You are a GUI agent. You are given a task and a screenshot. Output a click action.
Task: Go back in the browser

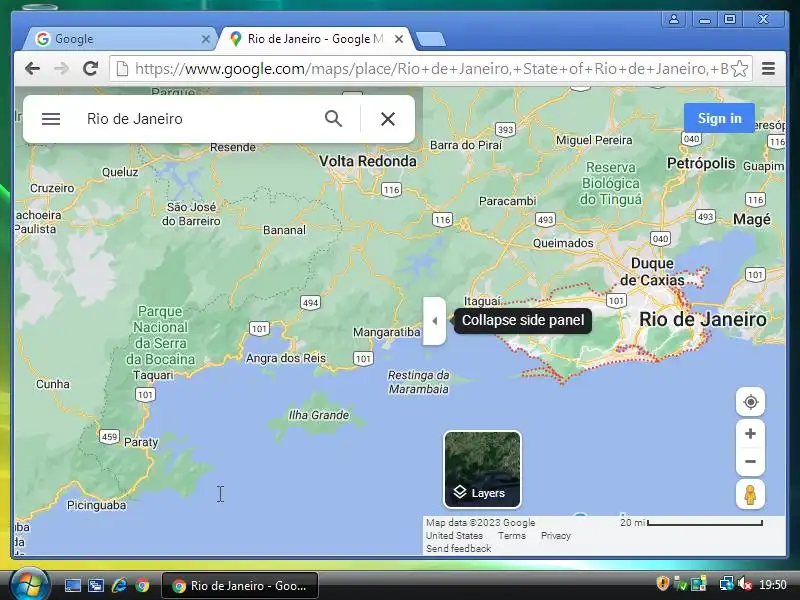click(33, 68)
